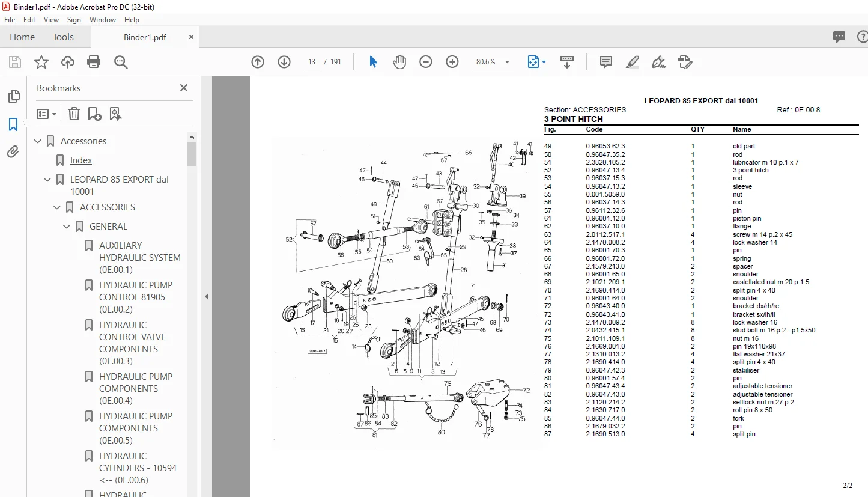
Task: Add a new bookmark
Action: click(x=94, y=114)
